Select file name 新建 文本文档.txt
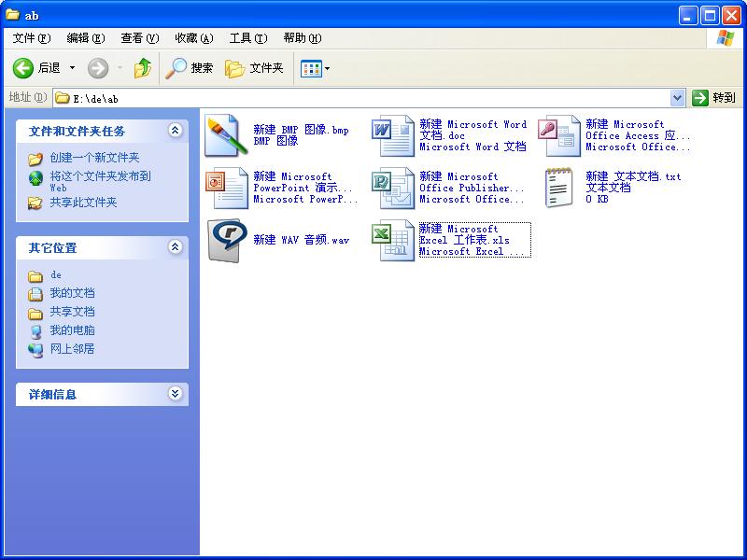 pyautogui.click(x=634, y=176)
